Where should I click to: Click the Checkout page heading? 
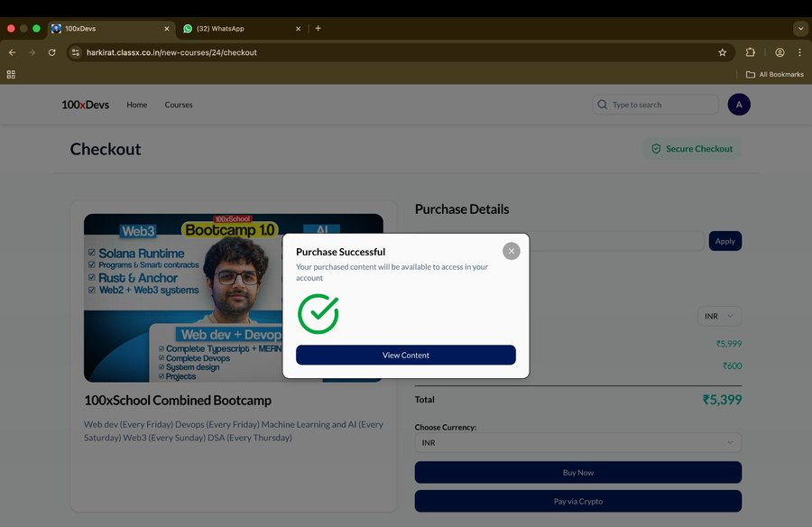pos(106,149)
